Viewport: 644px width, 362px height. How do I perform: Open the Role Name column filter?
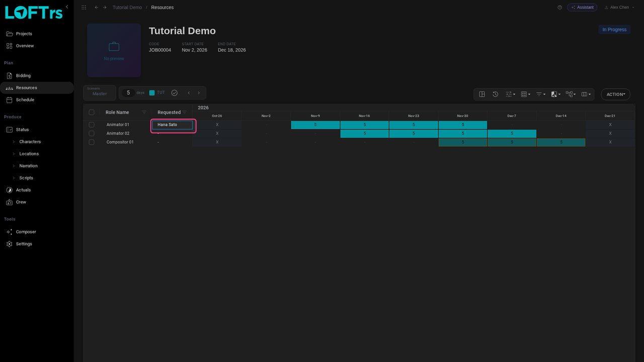click(x=144, y=112)
